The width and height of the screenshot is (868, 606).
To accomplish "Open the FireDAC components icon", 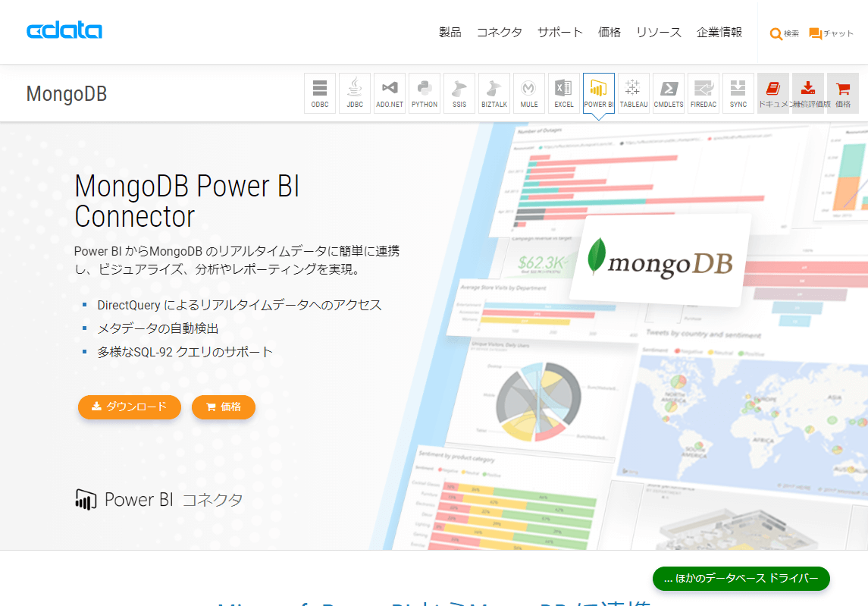I will pos(703,93).
